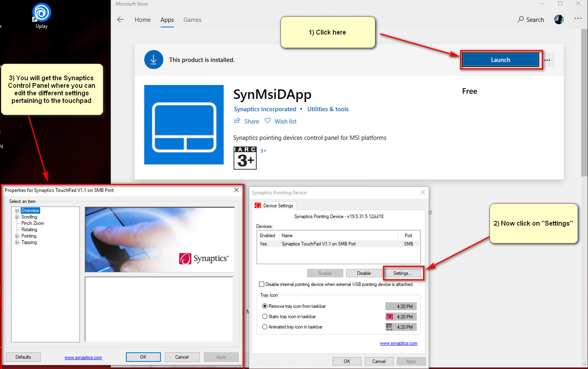The height and width of the screenshot is (369, 588).
Task: Open the Home tab in Store
Action: (x=143, y=19)
